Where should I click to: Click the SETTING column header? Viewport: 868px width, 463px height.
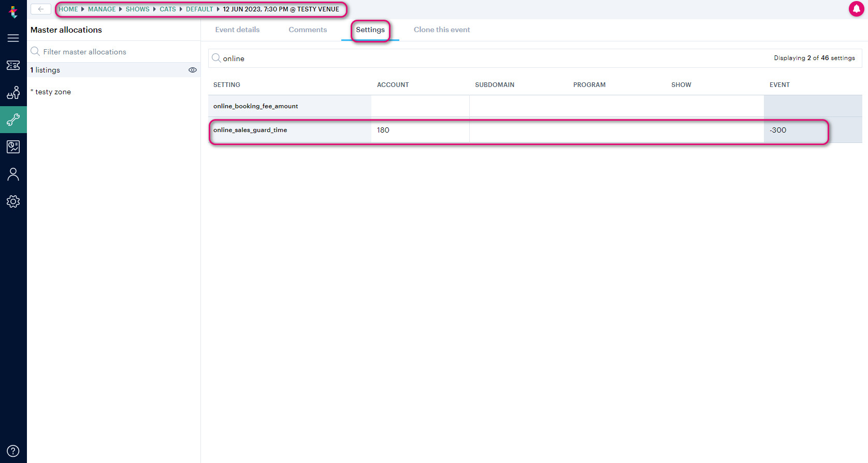tap(227, 85)
